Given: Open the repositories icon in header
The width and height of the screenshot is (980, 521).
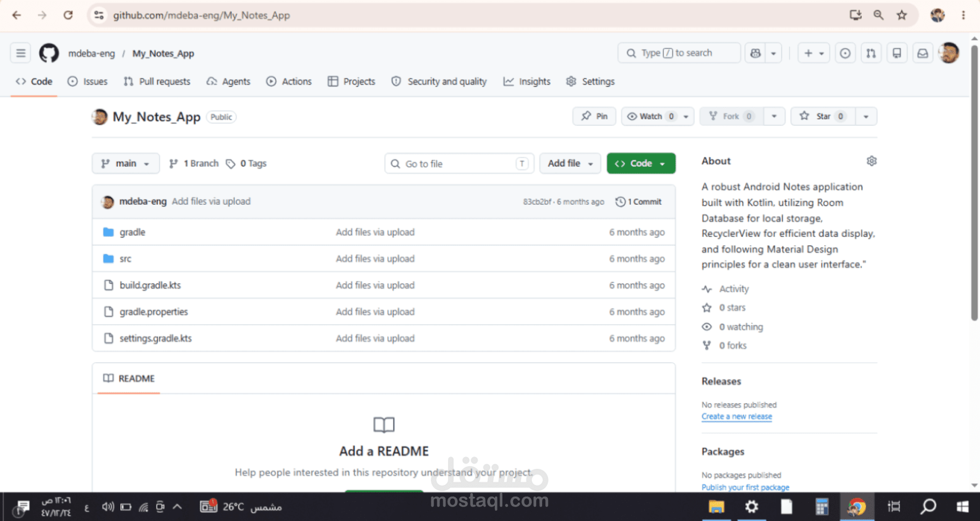Looking at the screenshot, I should coord(897,53).
